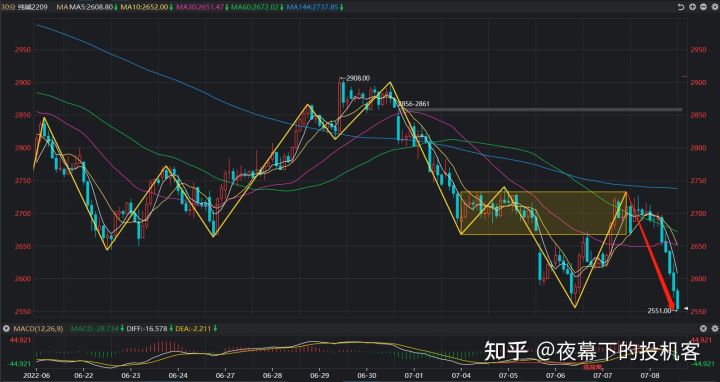The width and height of the screenshot is (720, 382).
Task: Close the MACD indicator panel
Action: (703, 328)
